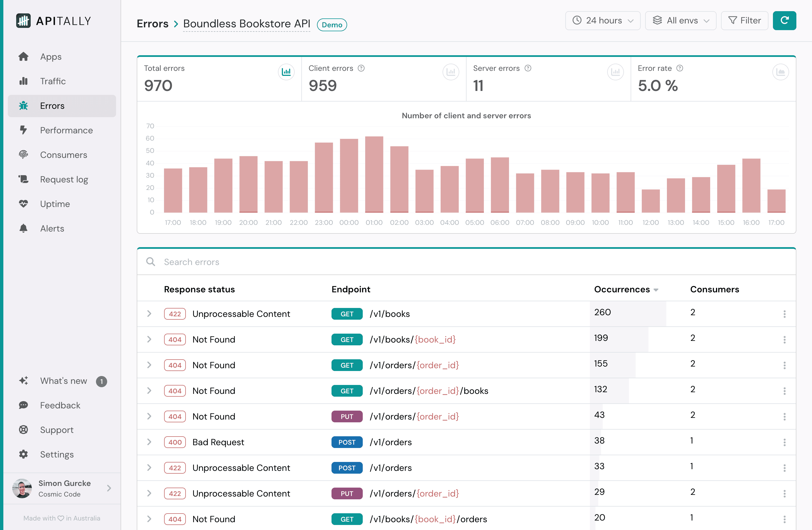Sort by Response status column header
The width and height of the screenshot is (812, 530).
(x=199, y=289)
